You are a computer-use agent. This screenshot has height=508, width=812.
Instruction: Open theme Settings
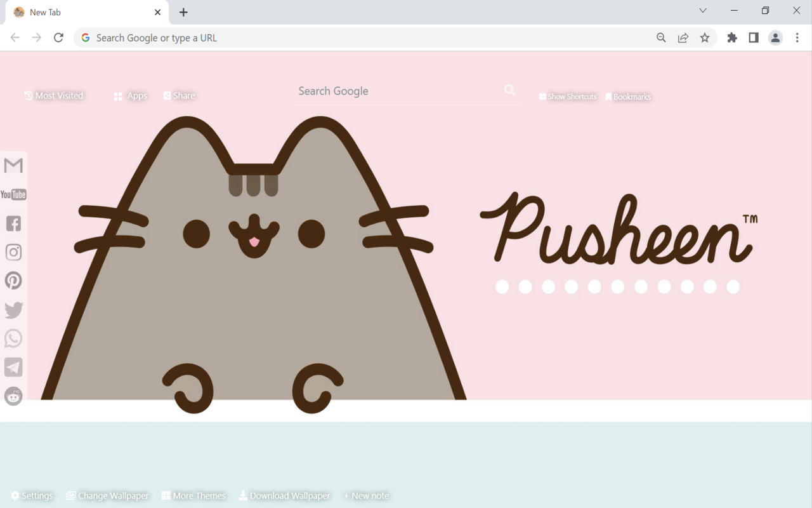32,496
